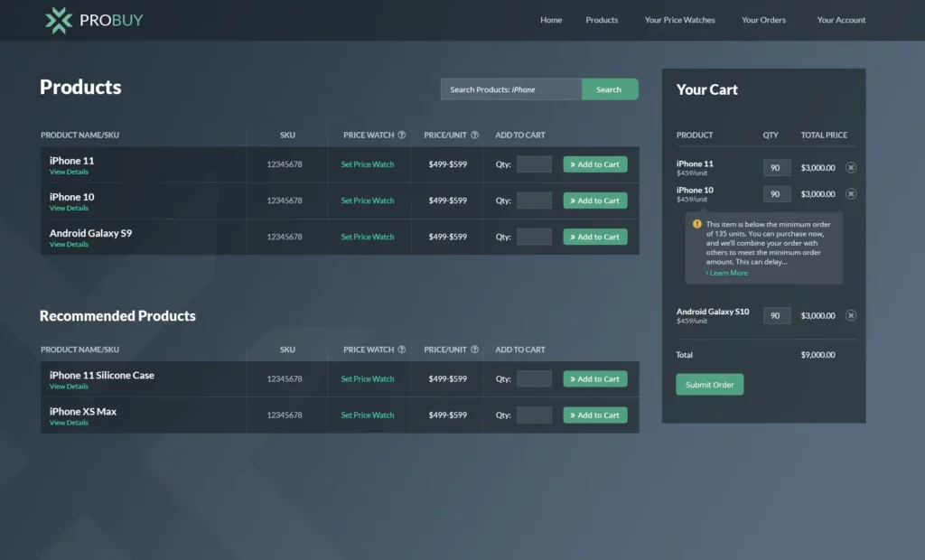The width and height of the screenshot is (925, 560).
Task: Remove Android Galaxy S10 from the cart
Action: [851, 315]
